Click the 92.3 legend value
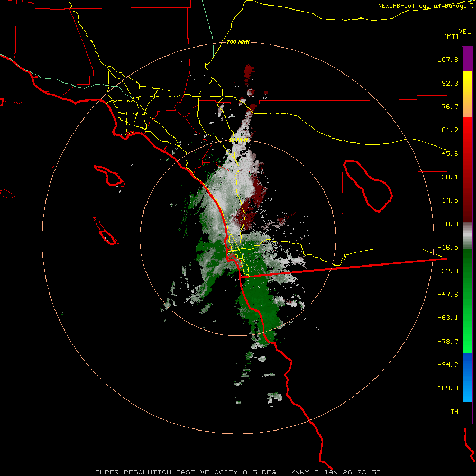Screen dimensions: 476x476 (450, 83)
